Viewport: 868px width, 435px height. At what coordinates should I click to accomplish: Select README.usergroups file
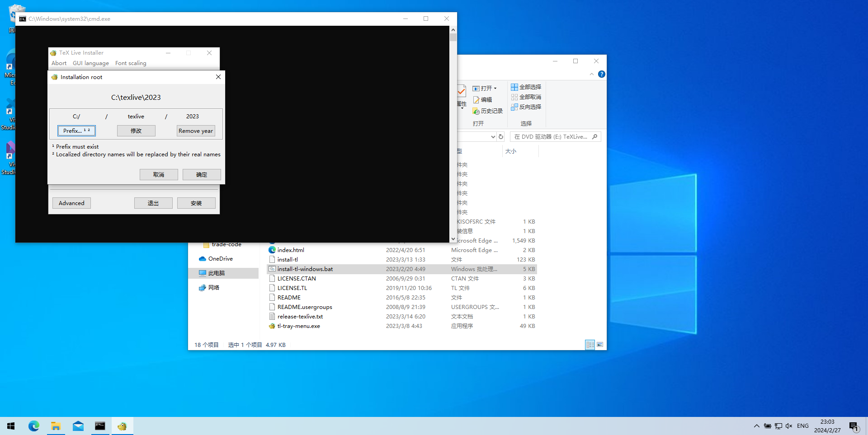click(305, 307)
